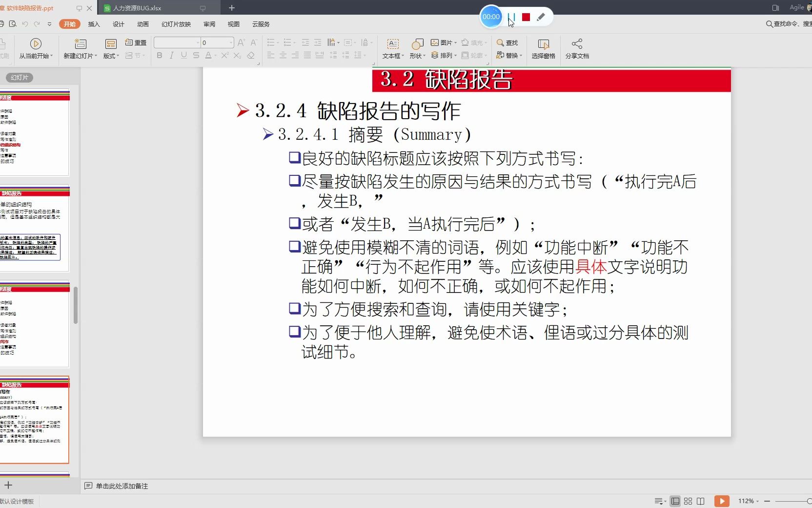Open the 开始 ribbon tab

click(x=69, y=24)
